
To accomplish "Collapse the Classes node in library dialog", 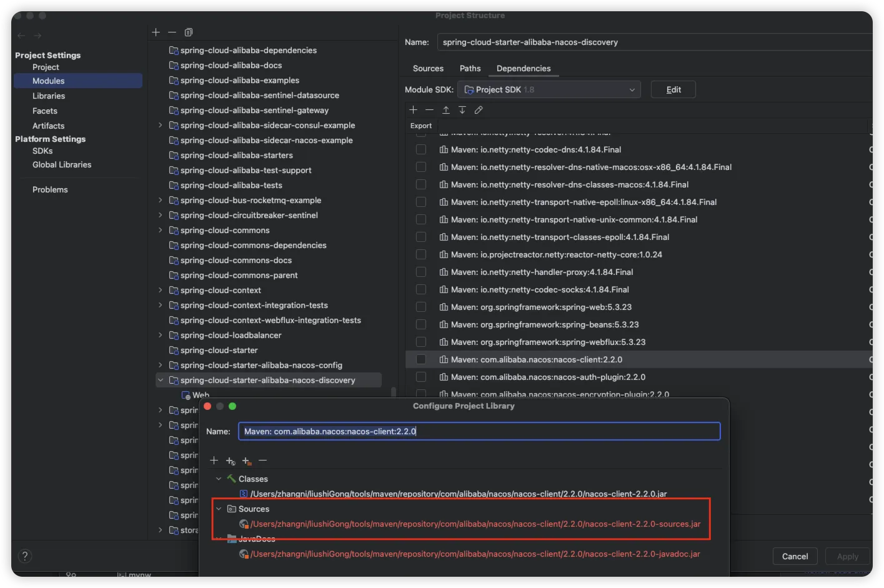I will (219, 479).
